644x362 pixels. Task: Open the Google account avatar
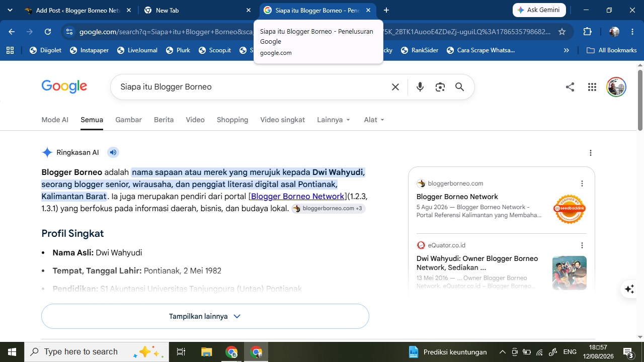point(616,87)
